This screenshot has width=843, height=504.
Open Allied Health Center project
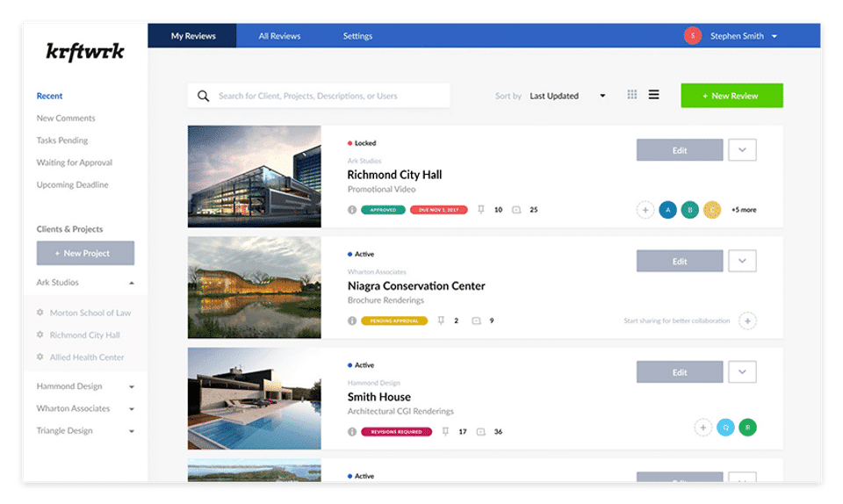87,356
